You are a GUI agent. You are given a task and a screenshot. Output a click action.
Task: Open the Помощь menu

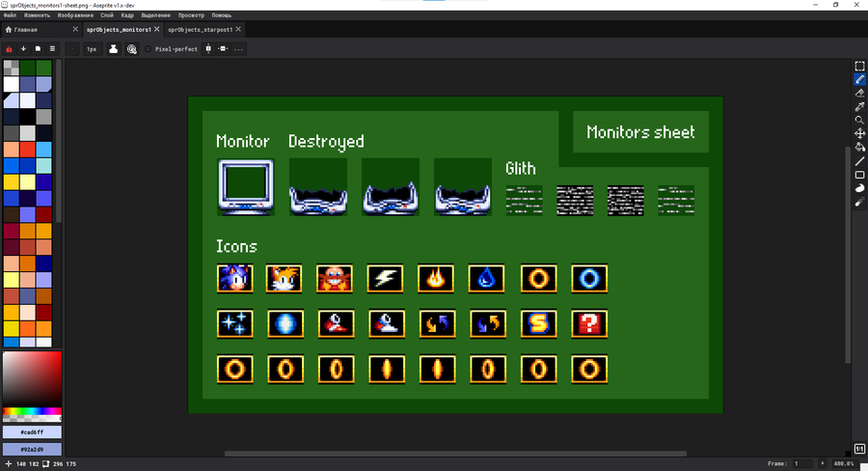point(222,15)
